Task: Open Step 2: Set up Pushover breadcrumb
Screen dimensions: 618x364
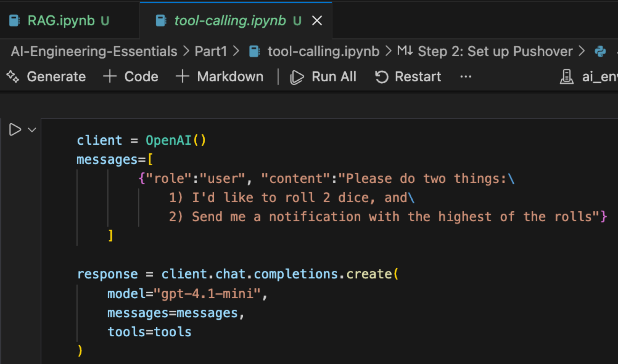Action: 495,51
